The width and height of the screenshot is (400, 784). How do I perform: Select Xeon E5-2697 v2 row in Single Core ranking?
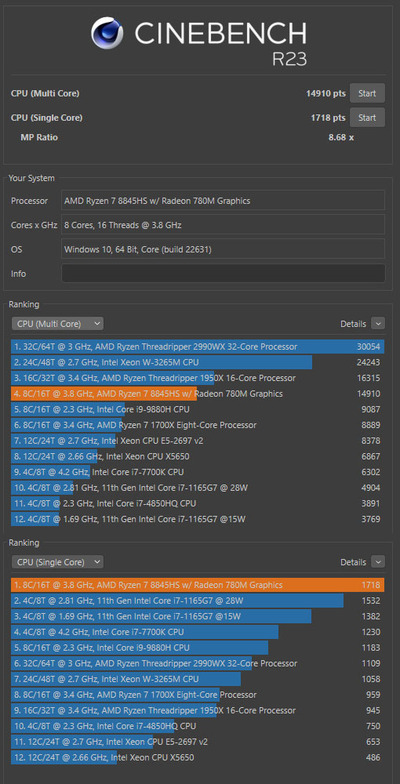(198, 742)
